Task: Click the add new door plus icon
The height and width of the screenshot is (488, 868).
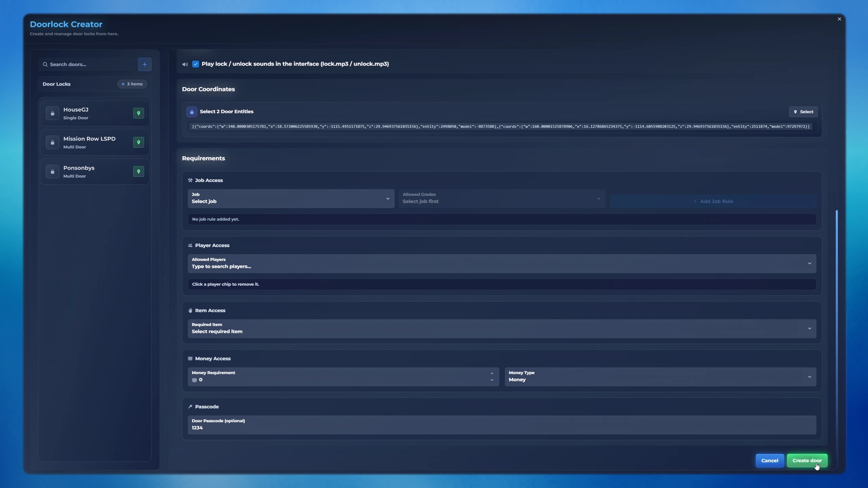Action: coord(144,64)
